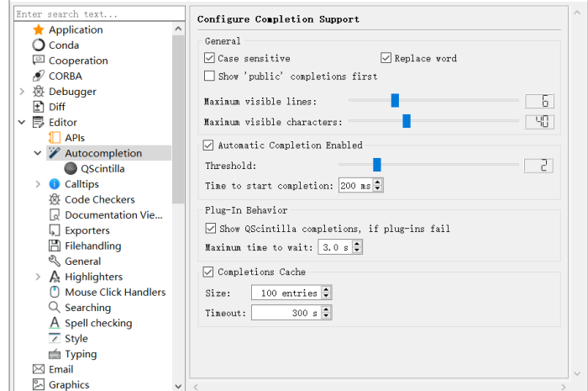
Task: Enable Show 'public' completions first
Action: coord(209,76)
